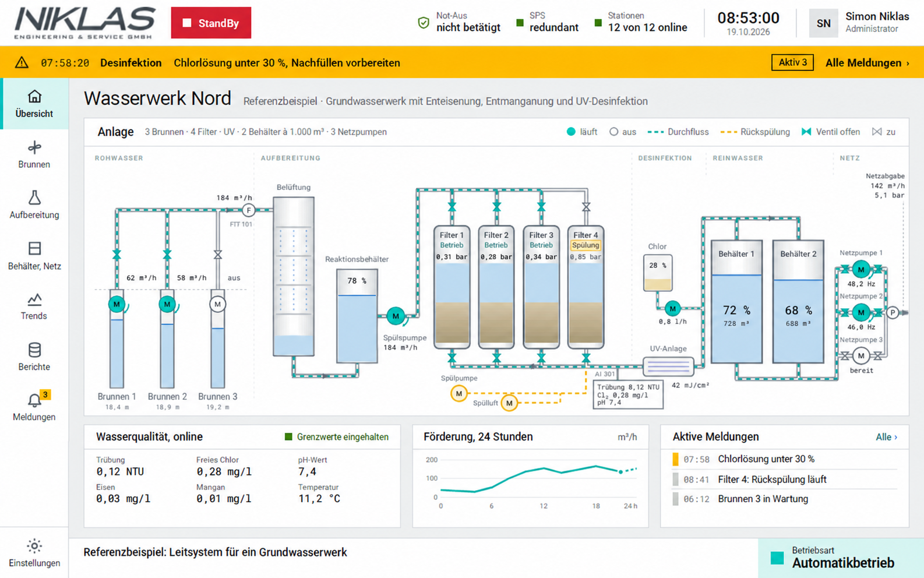Open the Übersicht home page
This screenshot has width=924, height=578.
[x=34, y=104]
